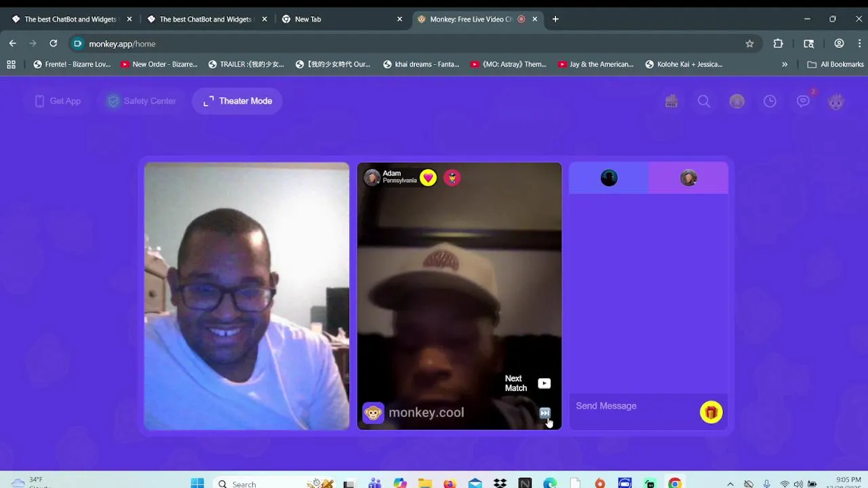Enable Theater Mode
Image resolution: width=868 pixels, height=488 pixels.
[237, 101]
